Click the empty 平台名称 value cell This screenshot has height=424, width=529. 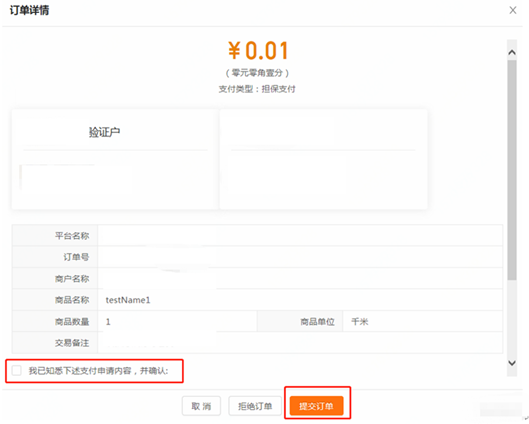tap(300, 235)
